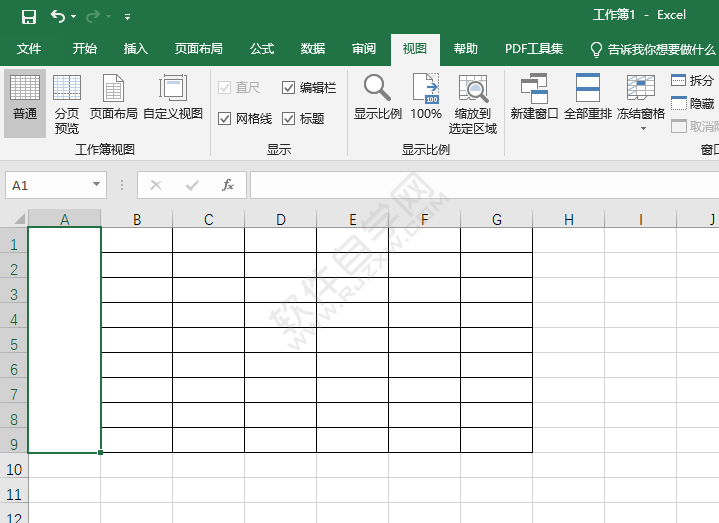Screen dimensions: 719x523
Task: Switch to the 审阅 Review tab
Action: click(364, 49)
